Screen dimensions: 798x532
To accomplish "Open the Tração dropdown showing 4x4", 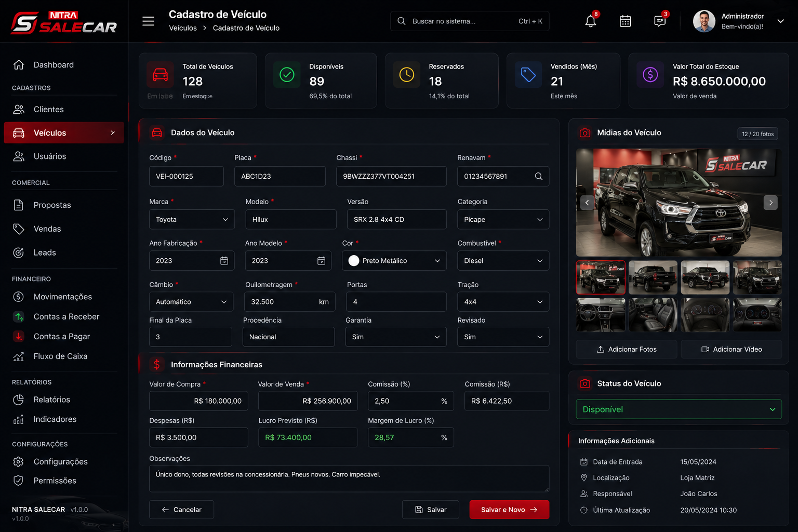I will [x=503, y=302].
